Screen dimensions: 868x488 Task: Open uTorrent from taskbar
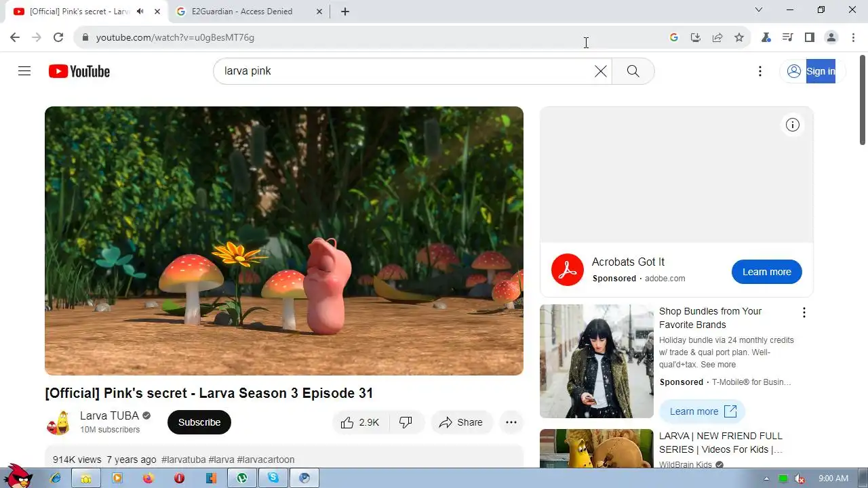pyautogui.click(x=242, y=478)
